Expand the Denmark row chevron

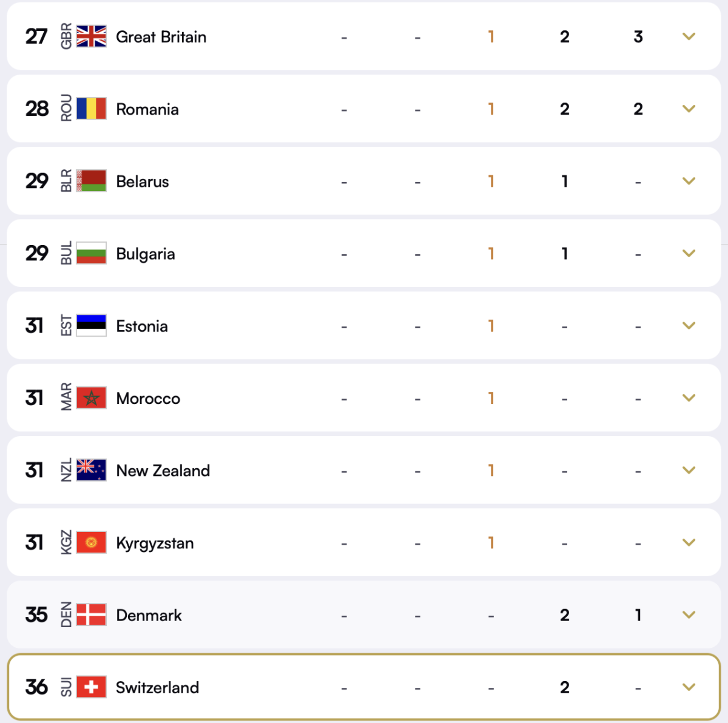pyautogui.click(x=689, y=614)
